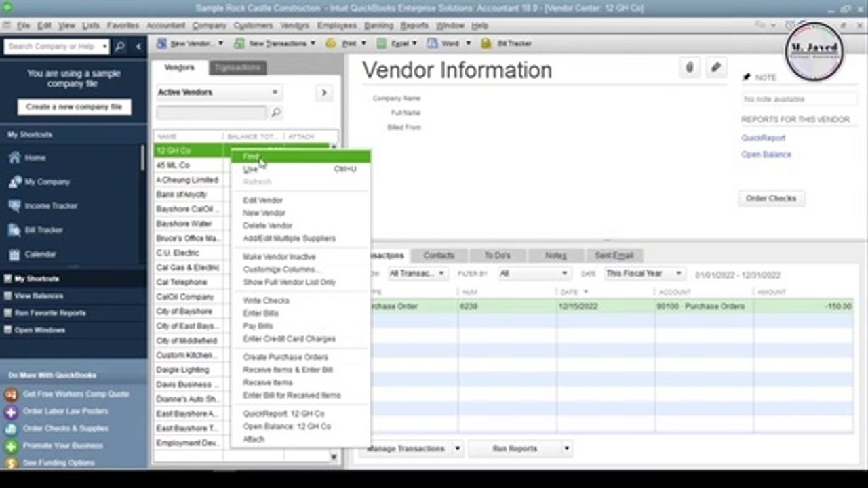The width and height of the screenshot is (868, 488).
Task: Click the search magnifier icon in left sidebar
Action: (120, 46)
